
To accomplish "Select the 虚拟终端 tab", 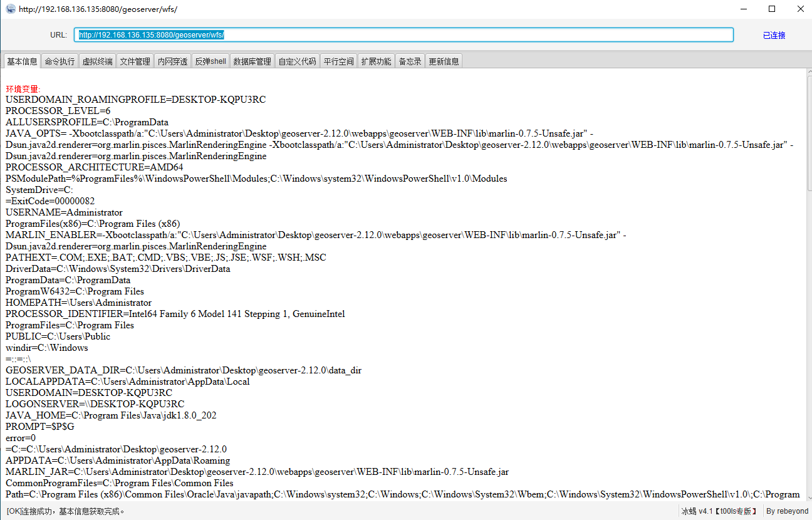I will click(x=98, y=61).
